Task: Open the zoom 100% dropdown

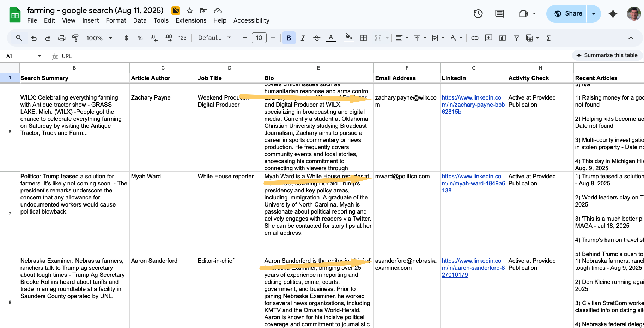Action: click(99, 38)
